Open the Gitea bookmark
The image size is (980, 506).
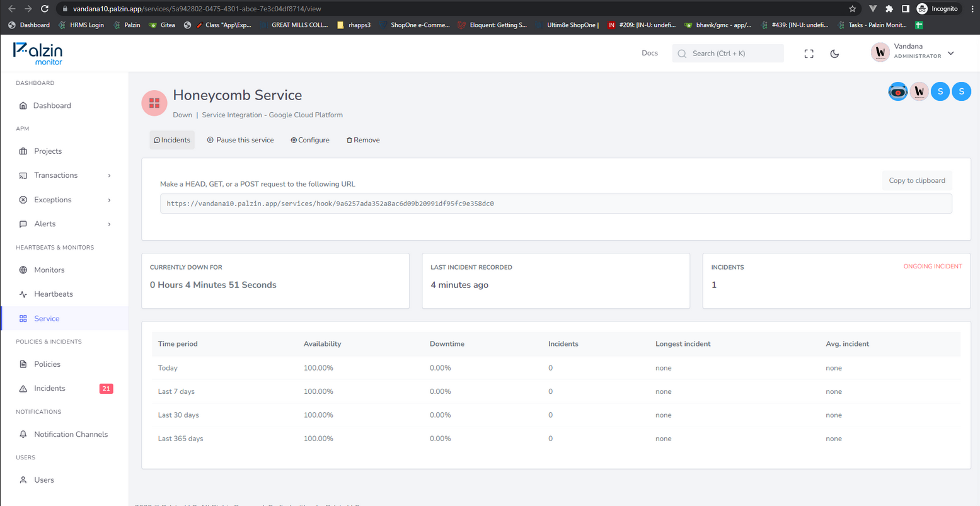pyautogui.click(x=161, y=25)
